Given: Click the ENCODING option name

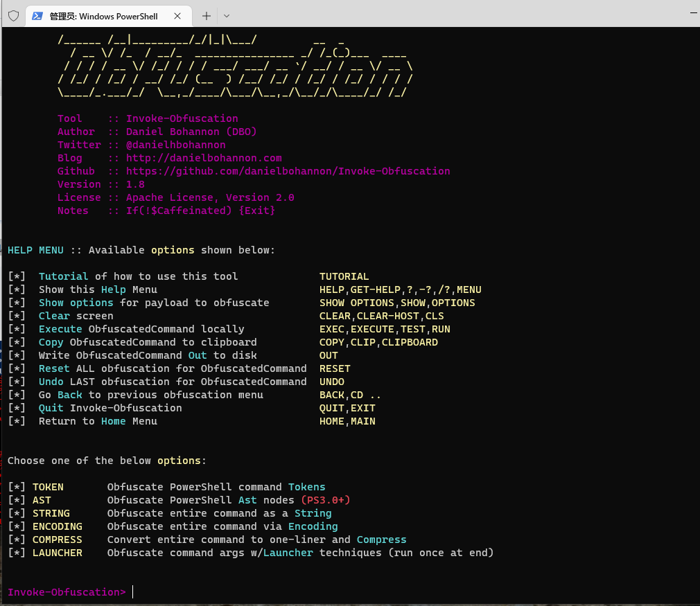Looking at the screenshot, I should (57, 526).
